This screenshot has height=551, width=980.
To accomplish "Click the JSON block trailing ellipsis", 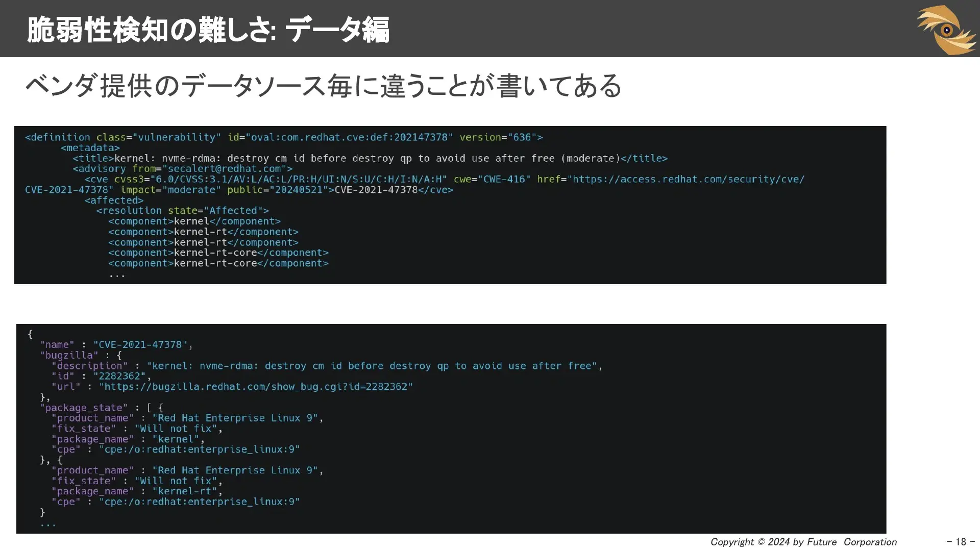I will (47, 524).
